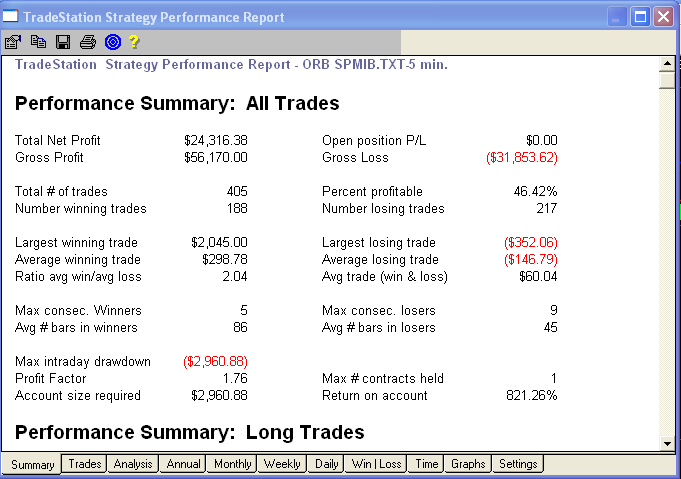Open the Analysis tab
This screenshot has height=479, width=681.
pos(133,464)
